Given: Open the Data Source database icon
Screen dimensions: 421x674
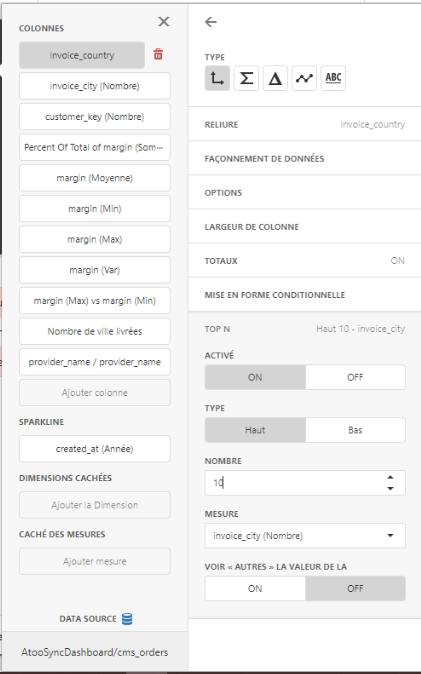Looking at the screenshot, I should click(127, 619).
